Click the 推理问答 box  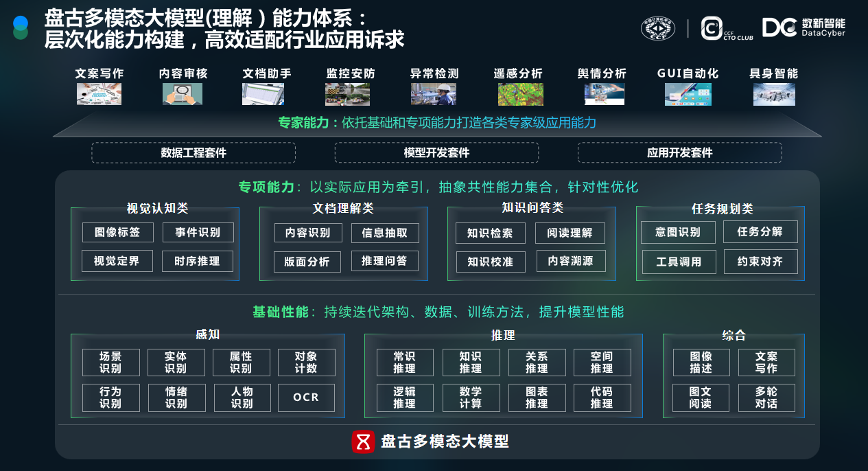pyautogui.click(x=385, y=261)
